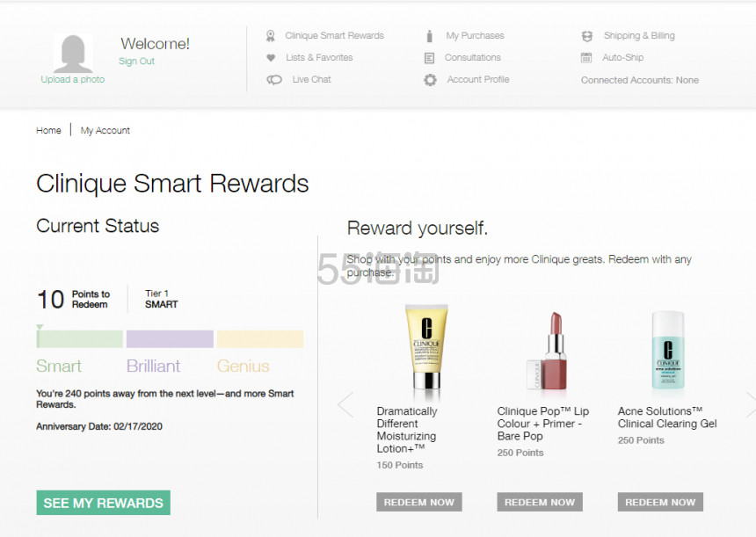Click the Welcome! greeting text

point(156,44)
